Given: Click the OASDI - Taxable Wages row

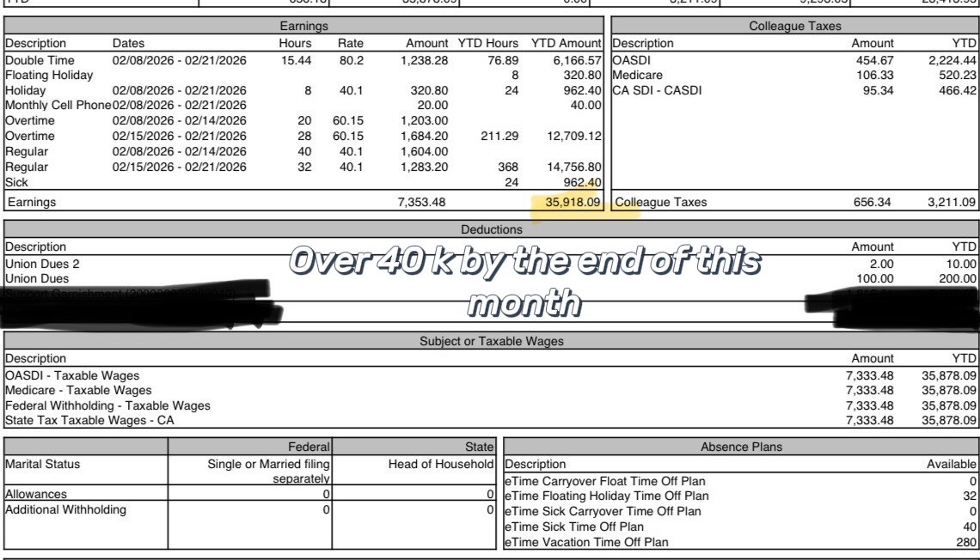Looking at the screenshot, I should tap(491, 376).
